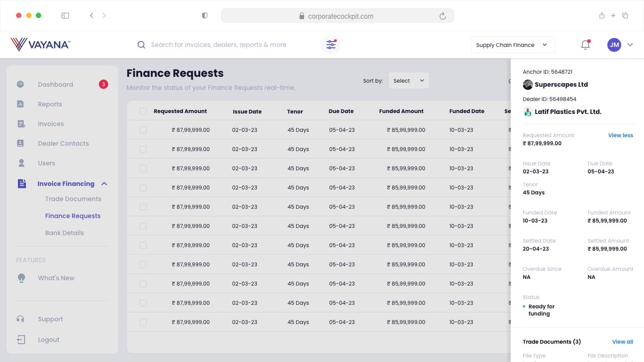Click the Dashboard badge showing 3
Screen dimensions: 644x362
coord(103,84)
